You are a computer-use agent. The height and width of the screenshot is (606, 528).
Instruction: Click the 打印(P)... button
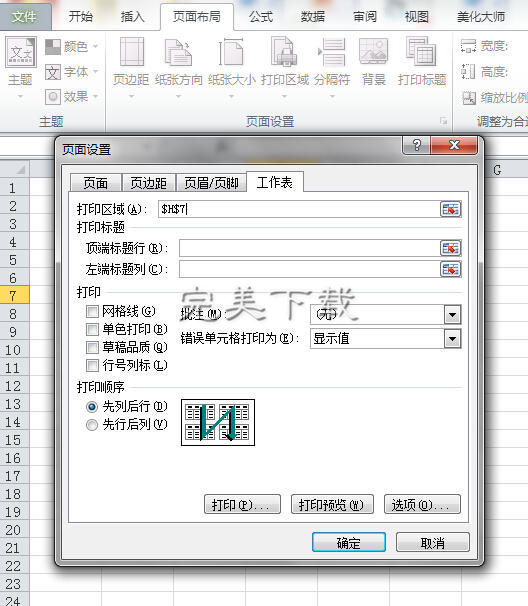pos(242,504)
